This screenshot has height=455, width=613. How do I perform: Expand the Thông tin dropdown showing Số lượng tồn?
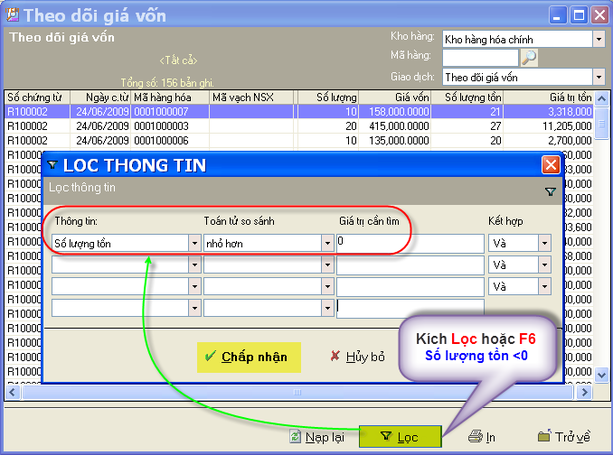193,243
